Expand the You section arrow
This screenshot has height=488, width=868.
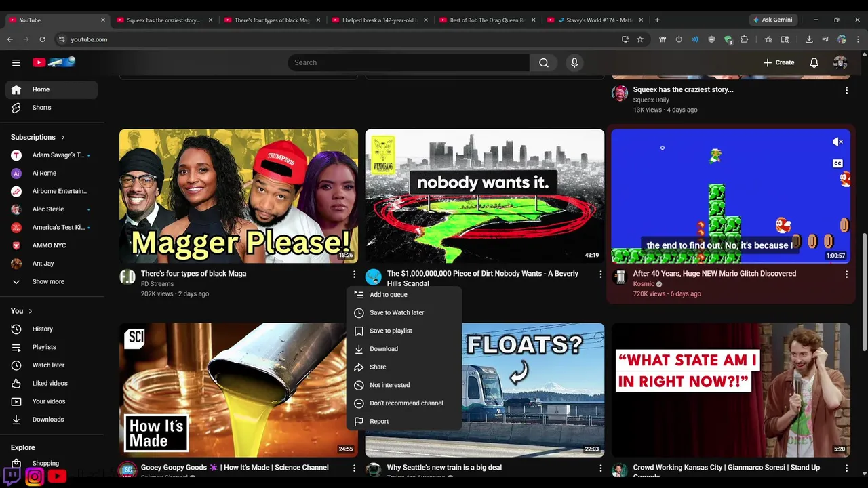point(29,311)
